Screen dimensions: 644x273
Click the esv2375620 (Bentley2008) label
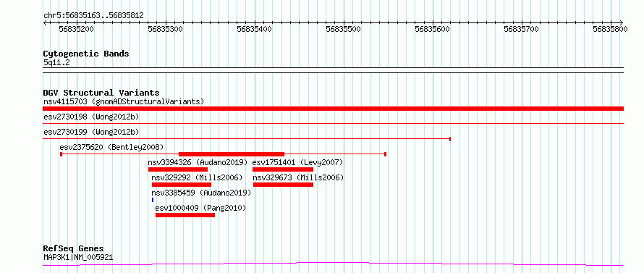click(111, 147)
